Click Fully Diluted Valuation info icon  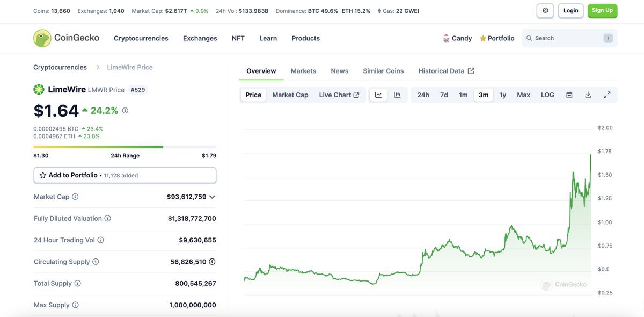point(107,219)
